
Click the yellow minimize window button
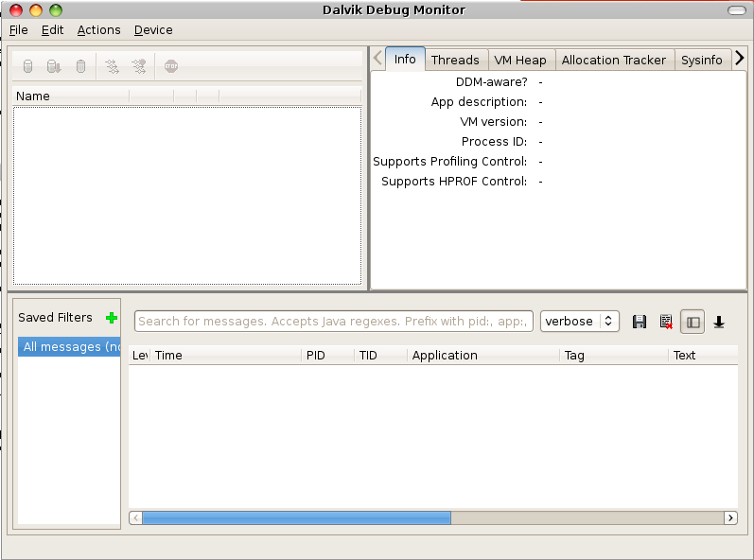(x=36, y=10)
